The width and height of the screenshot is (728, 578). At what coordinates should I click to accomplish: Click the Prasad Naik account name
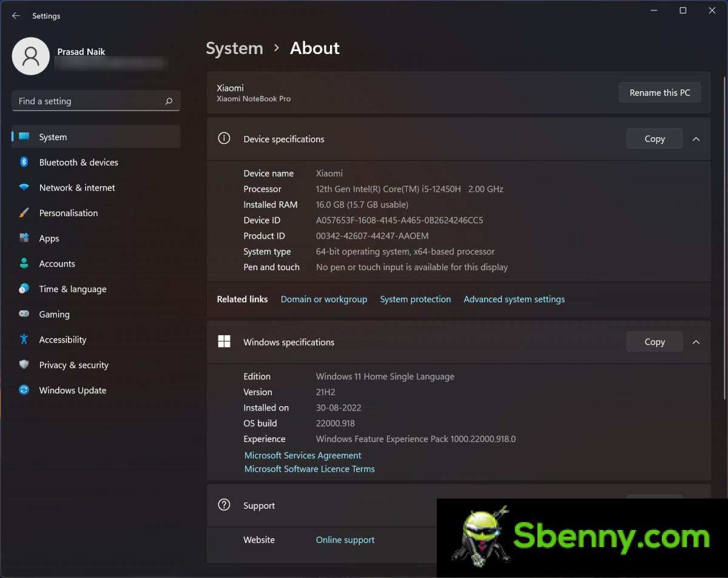[x=81, y=52]
